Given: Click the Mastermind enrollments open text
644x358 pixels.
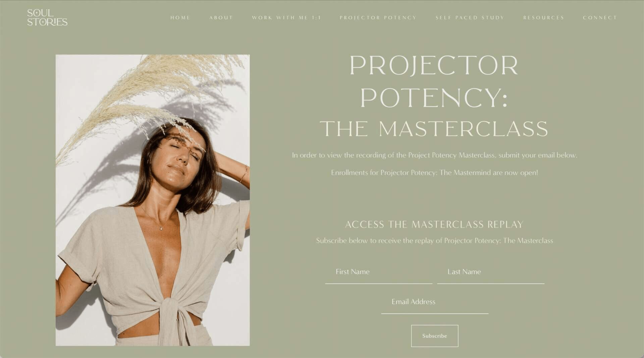Looking at the screenshot, I should pos(434,173).
